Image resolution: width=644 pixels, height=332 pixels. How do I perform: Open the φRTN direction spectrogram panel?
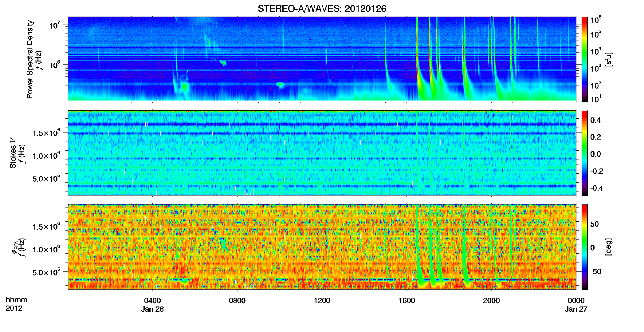(x=322, y=247)
